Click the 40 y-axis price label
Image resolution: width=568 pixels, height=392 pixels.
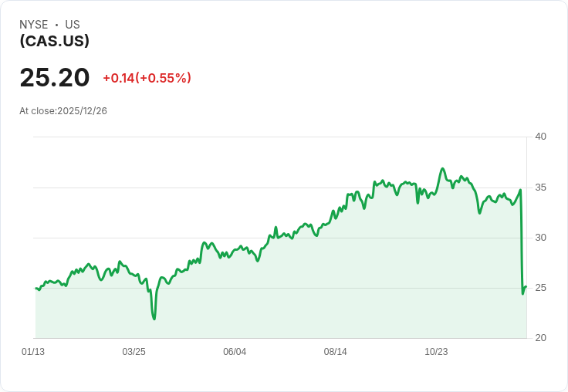[541, 137]
